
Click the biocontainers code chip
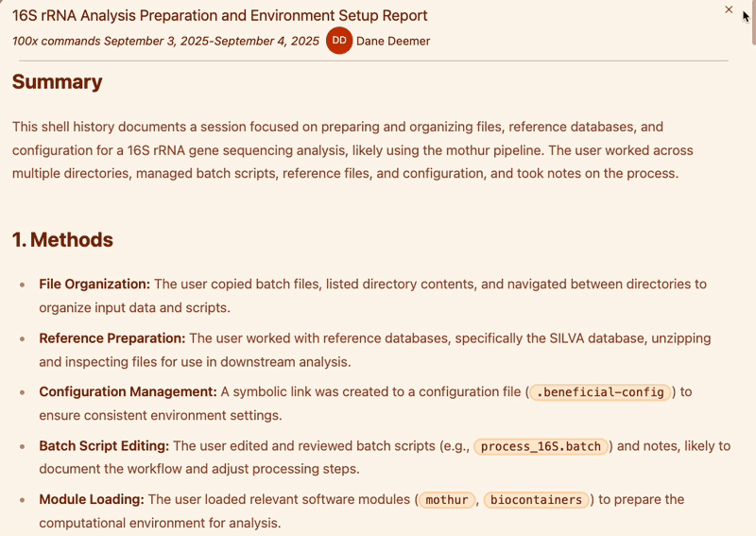pyautogui.click(x=538, y=500)
